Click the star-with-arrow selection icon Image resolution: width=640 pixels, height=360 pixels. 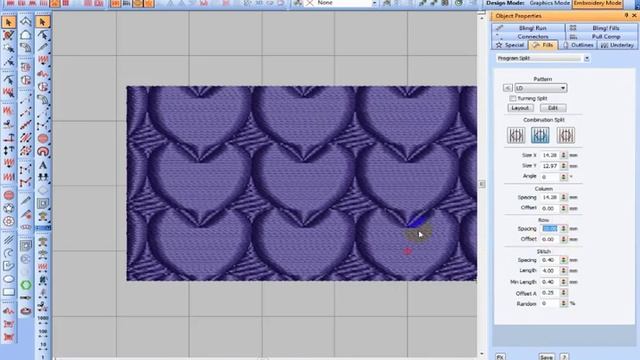pyautogui.click(x=9, y=48)
